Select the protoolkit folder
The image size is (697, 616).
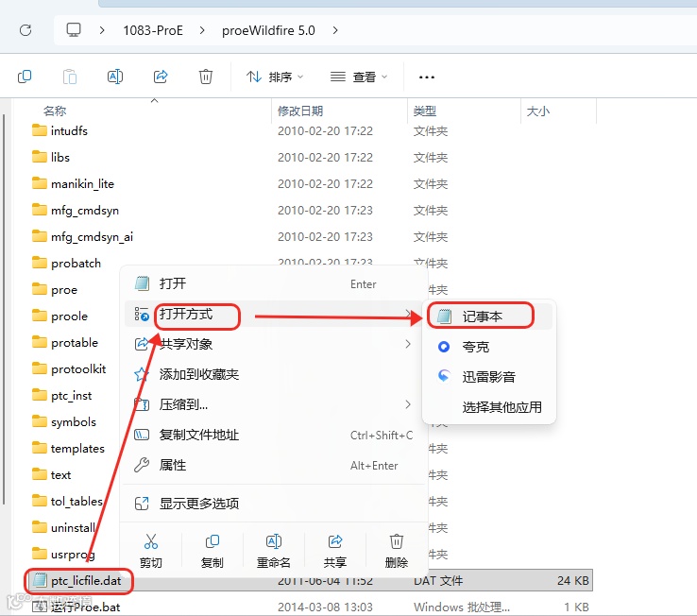coord(69,368)
